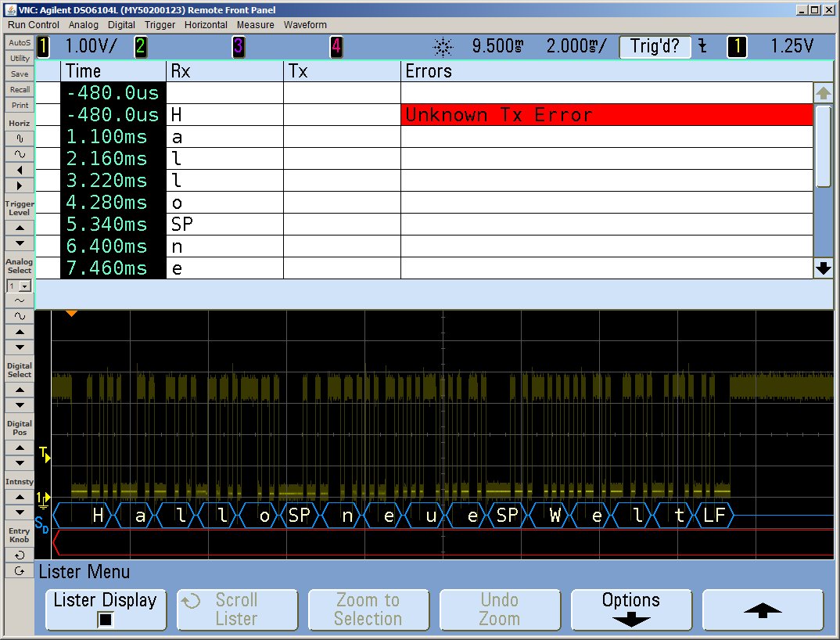Click the 1.00V/ channel scale value

coord(91,46)
